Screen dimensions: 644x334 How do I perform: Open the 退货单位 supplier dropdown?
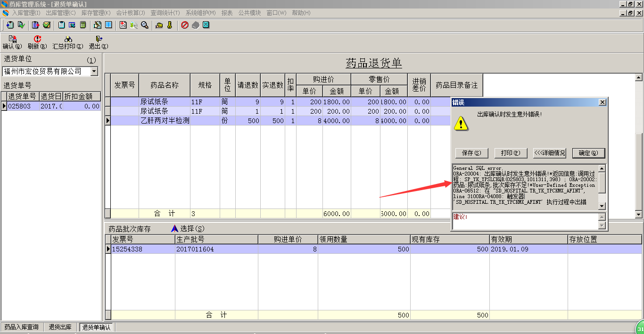[x=94, y=71]
